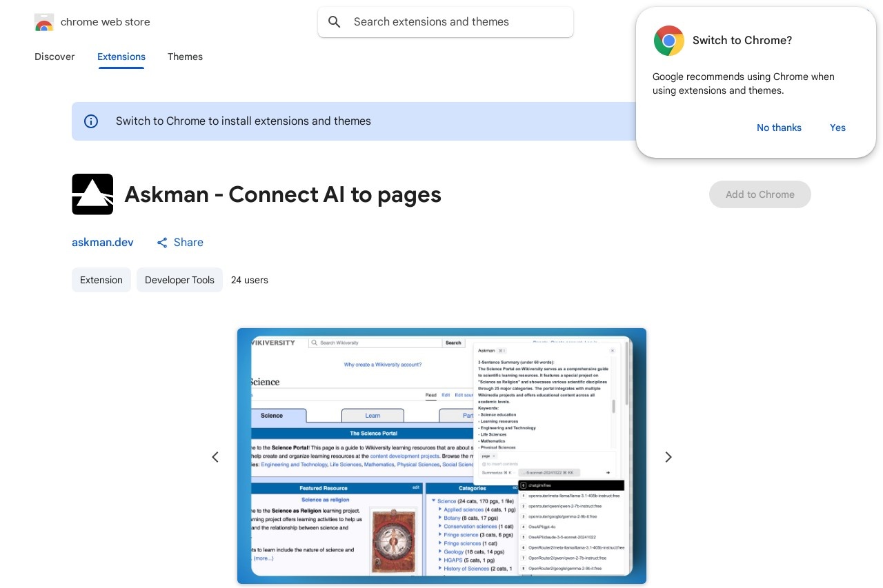This screenshot has height=588, width=883.
Task: Click the 24 users text
Action: click(250, 280)
